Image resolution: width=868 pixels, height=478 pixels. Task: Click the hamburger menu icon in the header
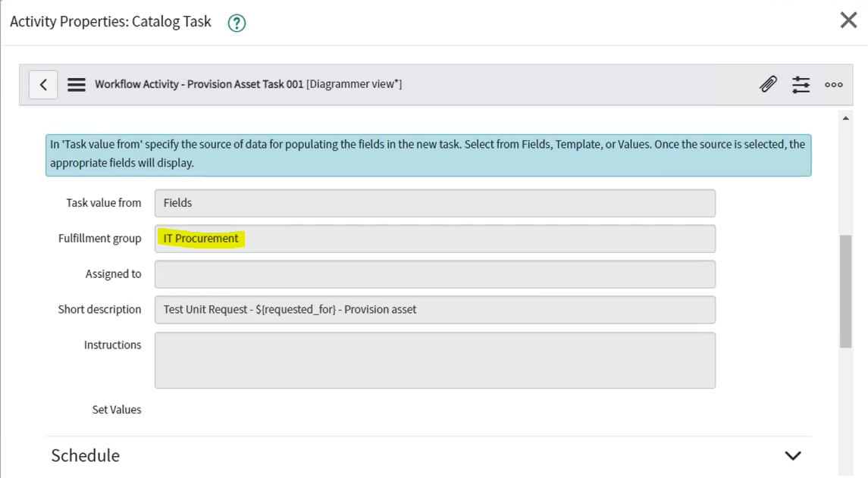coord(76,84)
